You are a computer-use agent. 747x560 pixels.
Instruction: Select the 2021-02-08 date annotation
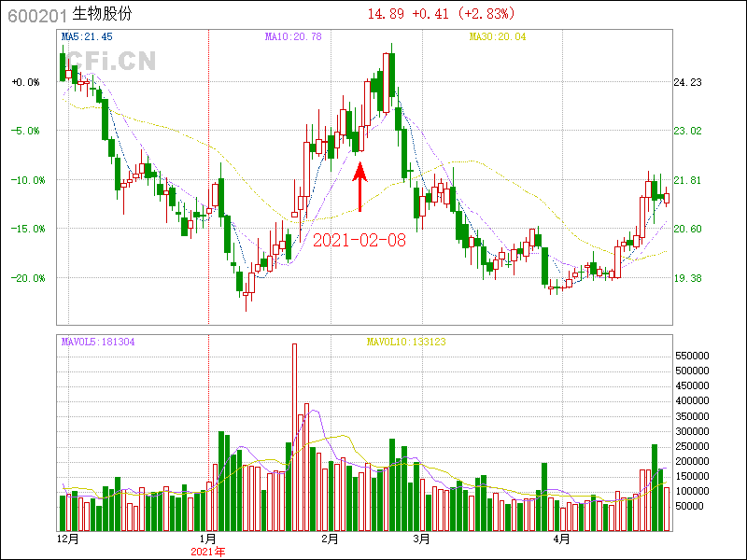359,240
